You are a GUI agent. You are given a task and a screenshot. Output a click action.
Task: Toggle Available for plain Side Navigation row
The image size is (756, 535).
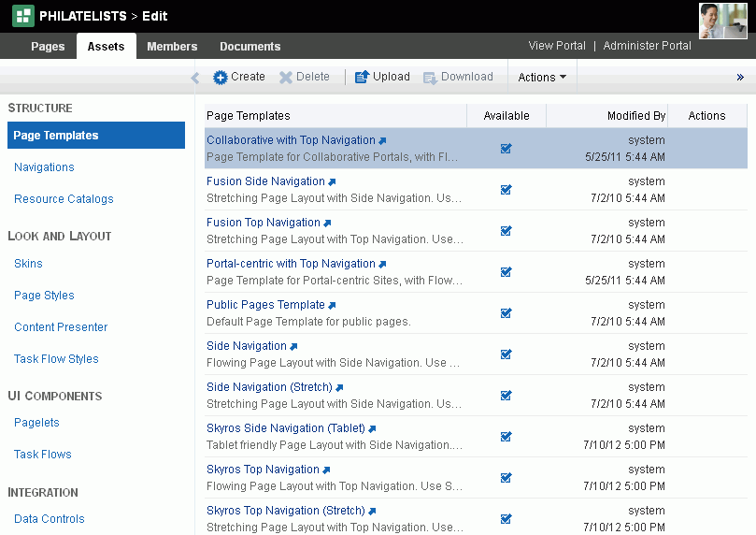coord(506,354)
